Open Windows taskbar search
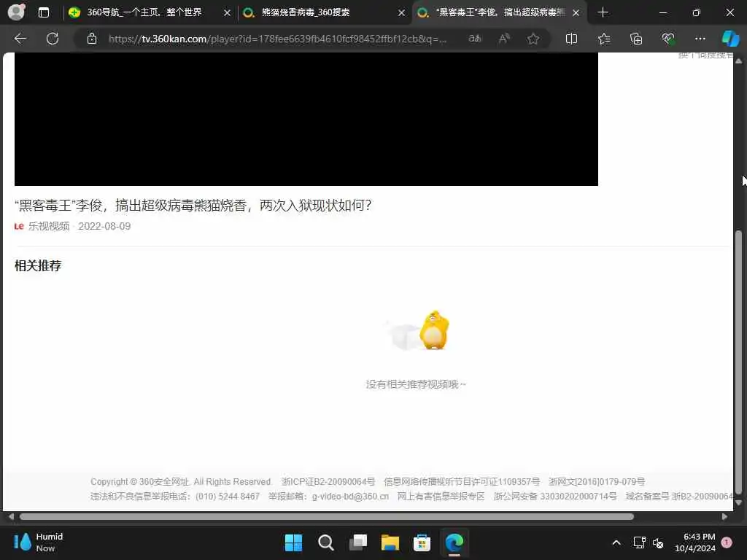747x560 pixels. [326, 542]
